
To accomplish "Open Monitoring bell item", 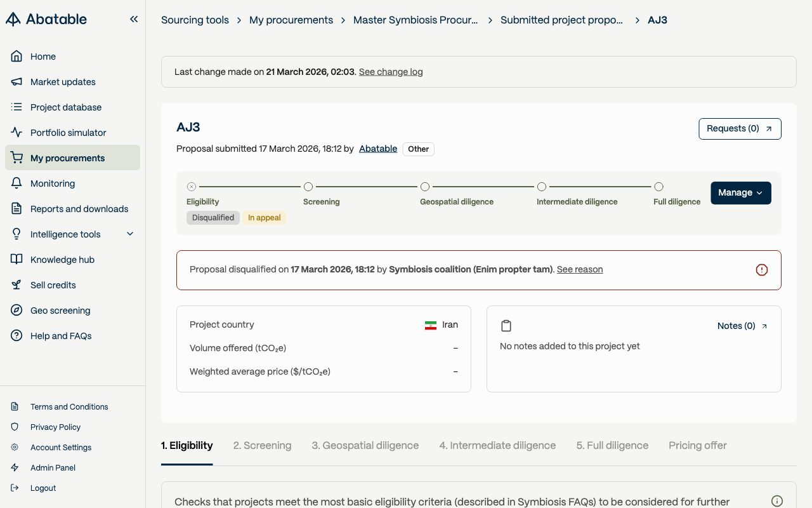I will [72, 184].
